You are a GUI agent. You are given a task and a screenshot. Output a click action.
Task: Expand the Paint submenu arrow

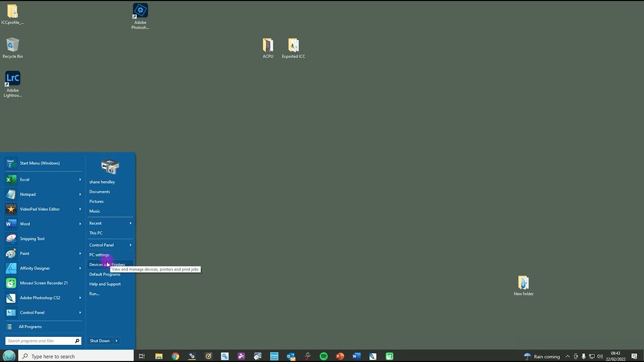80,253
